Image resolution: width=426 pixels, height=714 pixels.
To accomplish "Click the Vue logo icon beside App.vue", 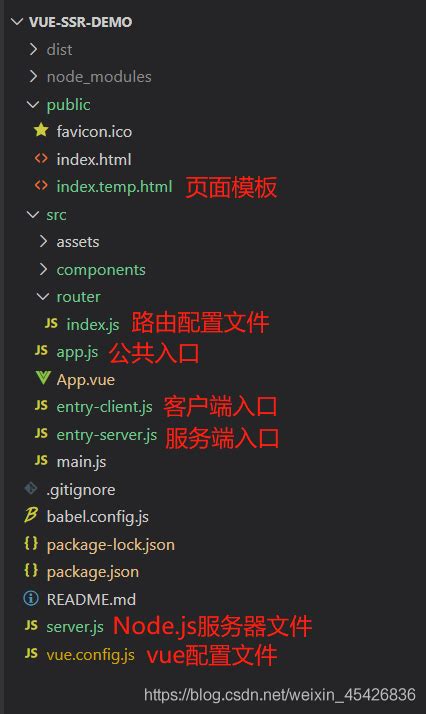I will pyautogui.click(x=43, y=378).
